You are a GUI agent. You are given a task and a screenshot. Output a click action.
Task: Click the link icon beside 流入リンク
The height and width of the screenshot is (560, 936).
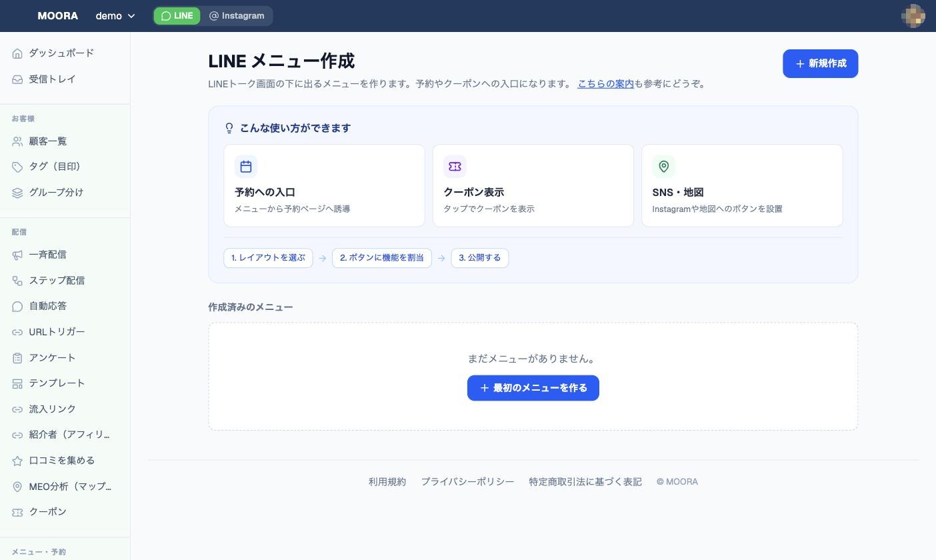17,409
